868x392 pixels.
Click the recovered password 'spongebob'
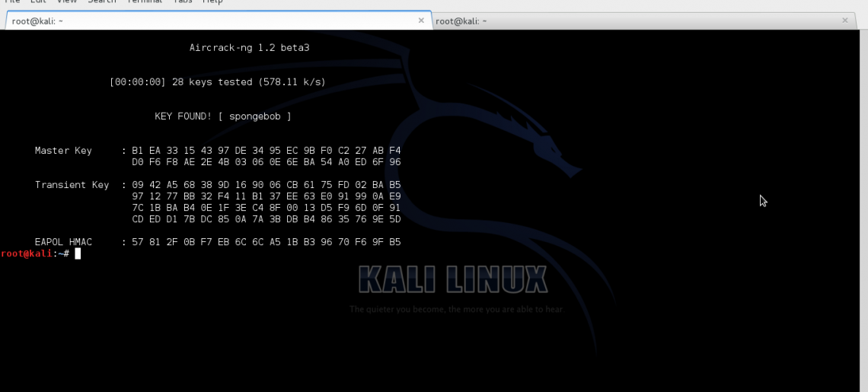tap(254, 116)
